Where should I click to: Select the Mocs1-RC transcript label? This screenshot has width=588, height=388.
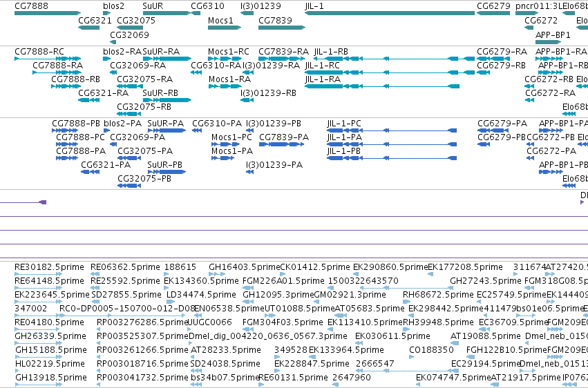pos(229,51)
